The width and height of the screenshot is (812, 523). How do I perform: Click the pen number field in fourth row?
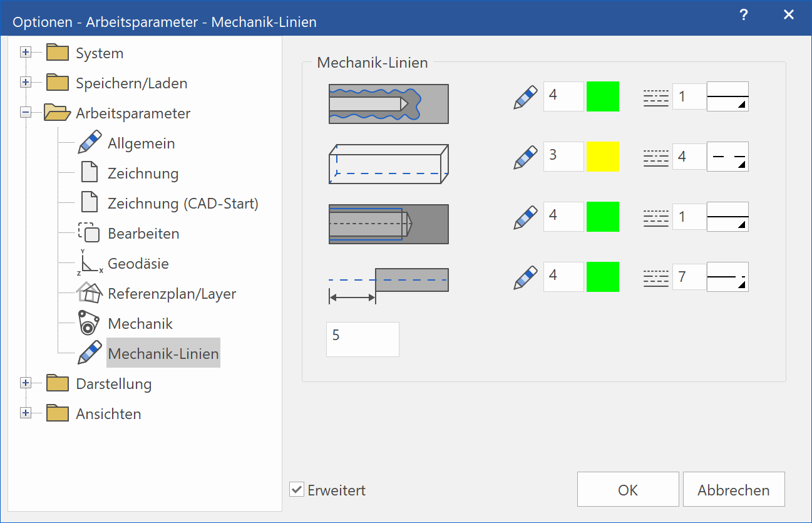coord(563,277)
